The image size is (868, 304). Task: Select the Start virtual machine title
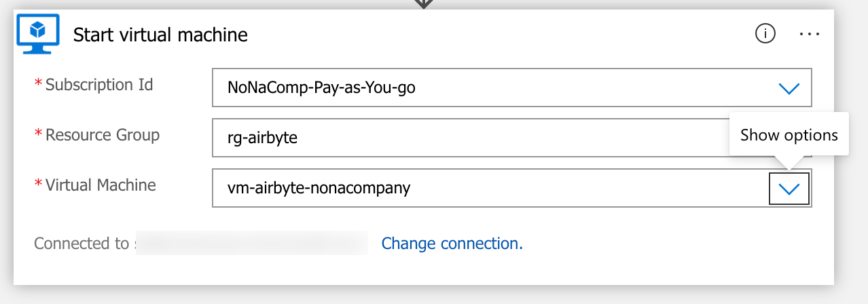pos(160,35)
